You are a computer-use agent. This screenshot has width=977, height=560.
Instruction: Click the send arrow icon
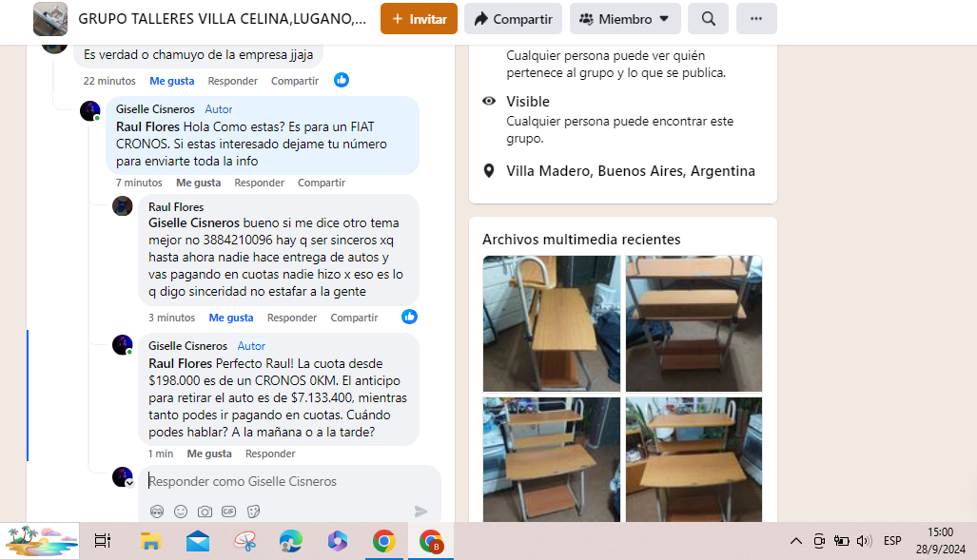click(x=421, y=512)
